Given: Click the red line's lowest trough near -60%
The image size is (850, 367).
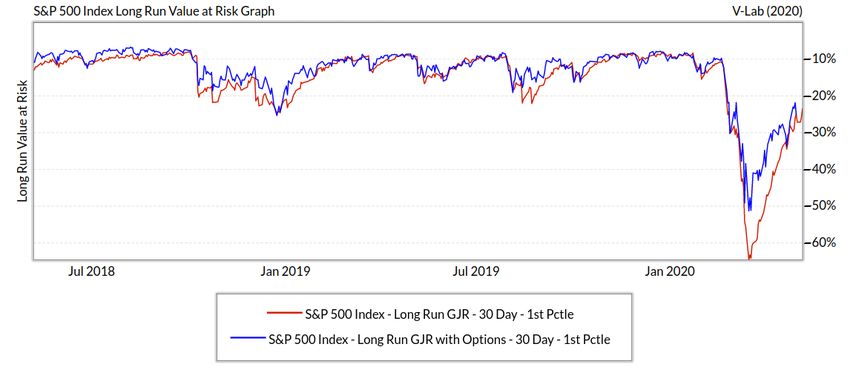Looking at the screenshot, I should [750, 259].
